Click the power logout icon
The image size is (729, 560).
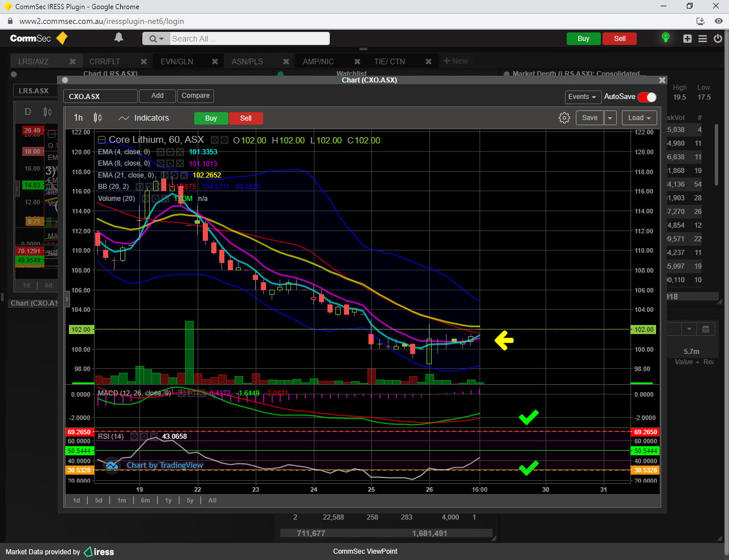click(718, 39)
